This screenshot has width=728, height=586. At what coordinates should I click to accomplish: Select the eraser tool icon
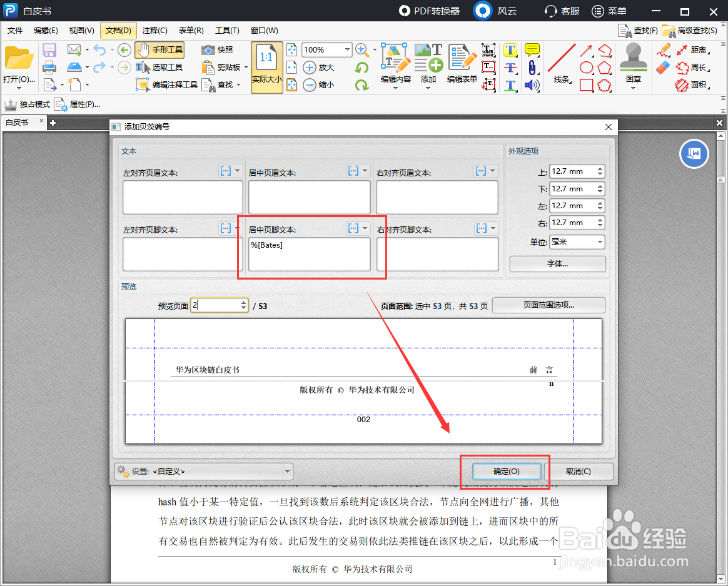tap(664, 68)
